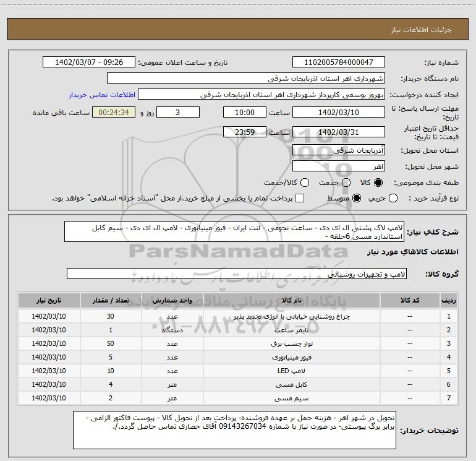The image size is (476, 461).
Task: Click the گروه کالا field لامپ و تجهیزات روشنائی
Action: coord(237,274)
